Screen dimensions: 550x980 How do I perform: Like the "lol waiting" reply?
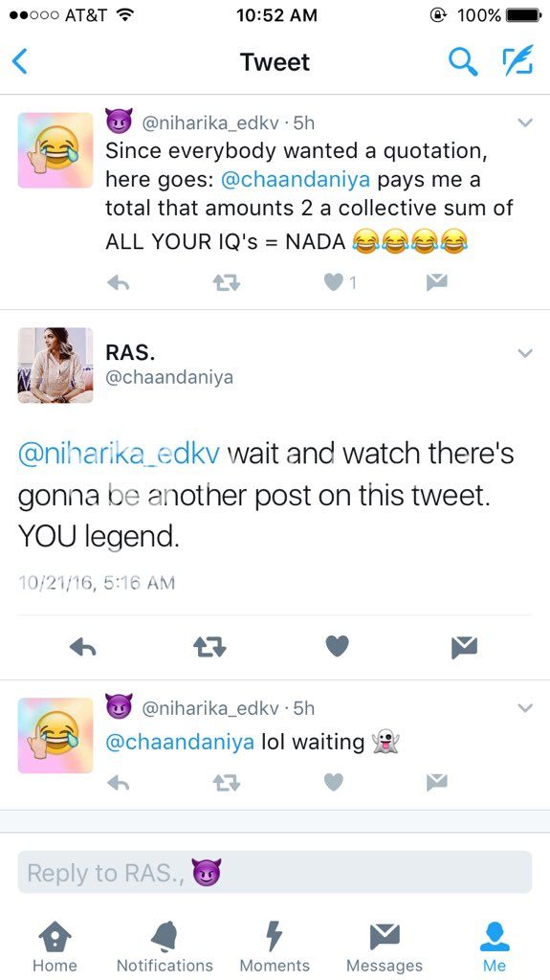(334, 782)
